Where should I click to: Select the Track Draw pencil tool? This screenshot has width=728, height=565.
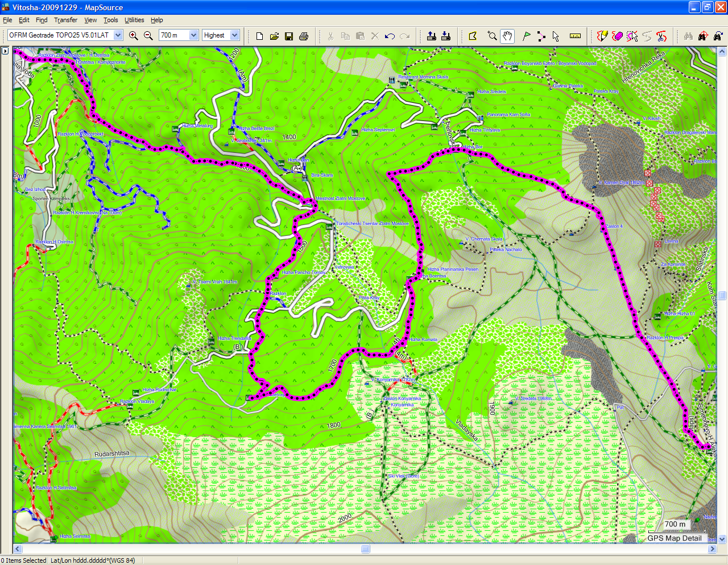pyautogui.click(x=602, y=36)
